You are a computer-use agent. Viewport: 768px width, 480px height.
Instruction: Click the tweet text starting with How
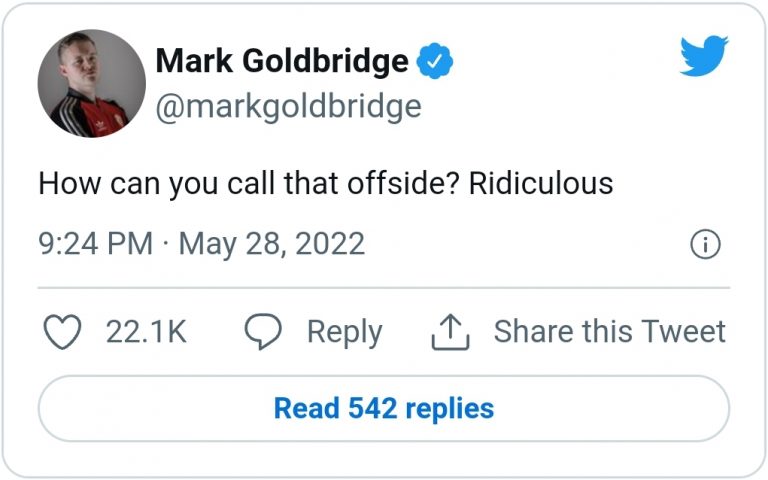pos(68,184)
